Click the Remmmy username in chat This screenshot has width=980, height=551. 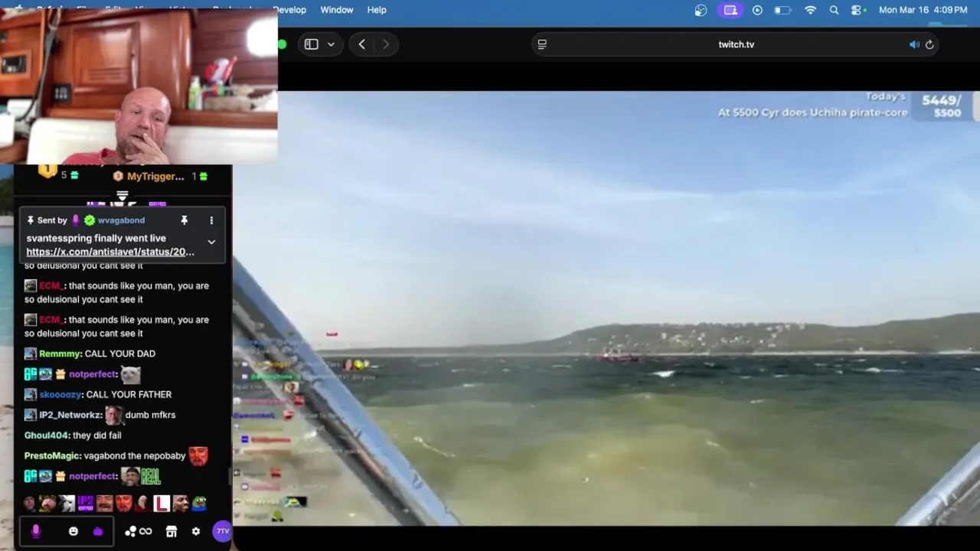pos(60,354)
